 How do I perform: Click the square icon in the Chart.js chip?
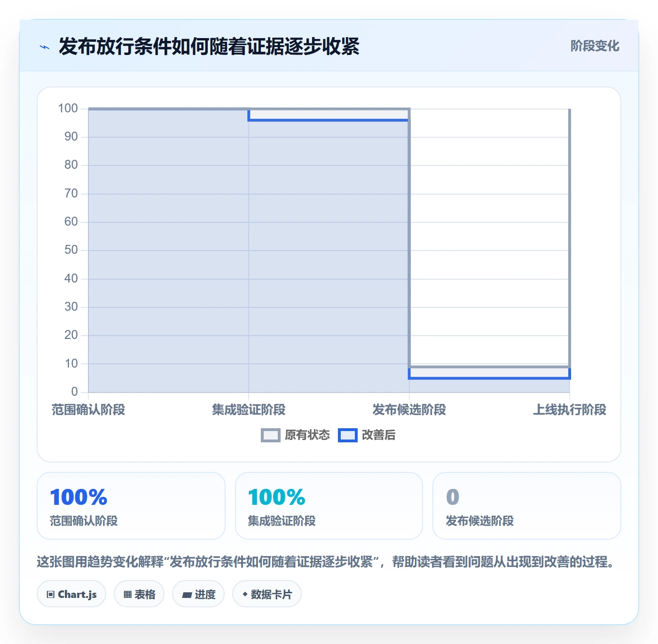tap(51, 595)
